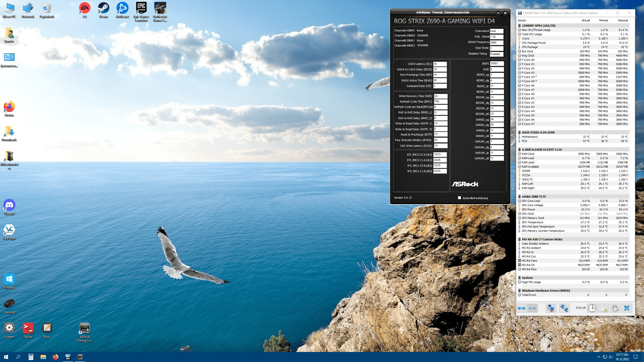The height and width of the screenshot is (362, 644).
Task: Collapse System sensor group
Action: [519, 278]
